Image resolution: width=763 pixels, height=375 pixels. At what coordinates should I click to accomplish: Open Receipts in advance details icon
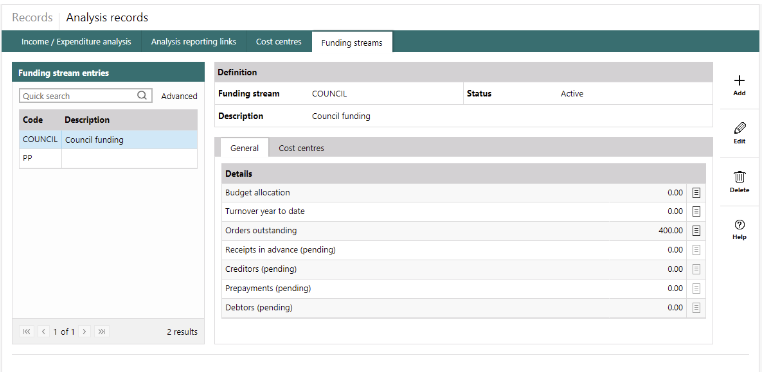[696, 250]
